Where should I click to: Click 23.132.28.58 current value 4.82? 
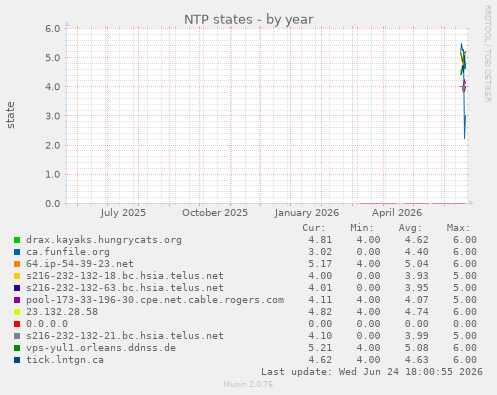320,312
